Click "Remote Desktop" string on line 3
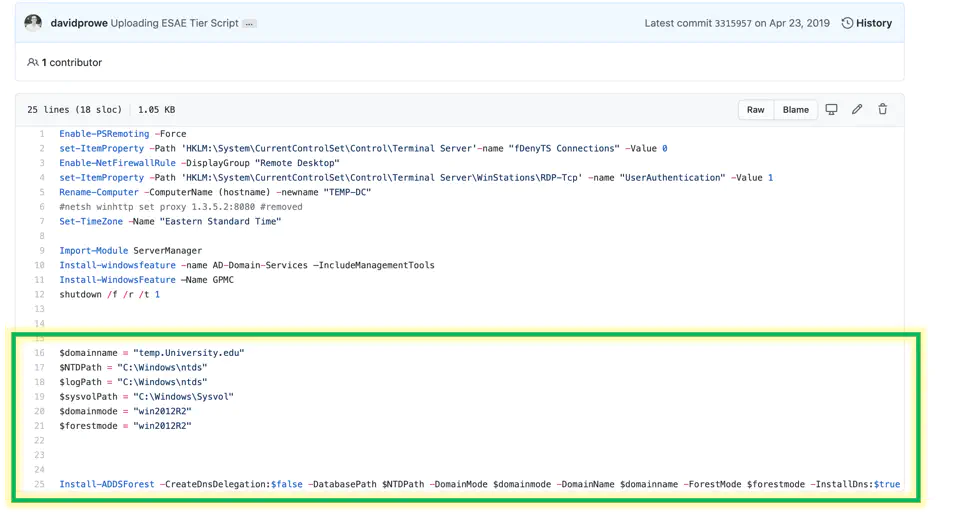The image size is (965, 514). pos(297,163)
